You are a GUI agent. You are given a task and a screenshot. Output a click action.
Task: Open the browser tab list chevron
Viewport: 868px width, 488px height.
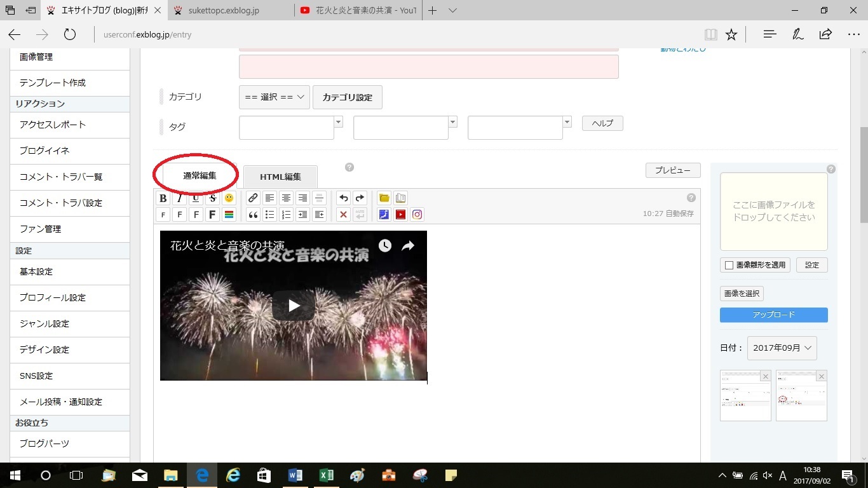click(452, 11)
